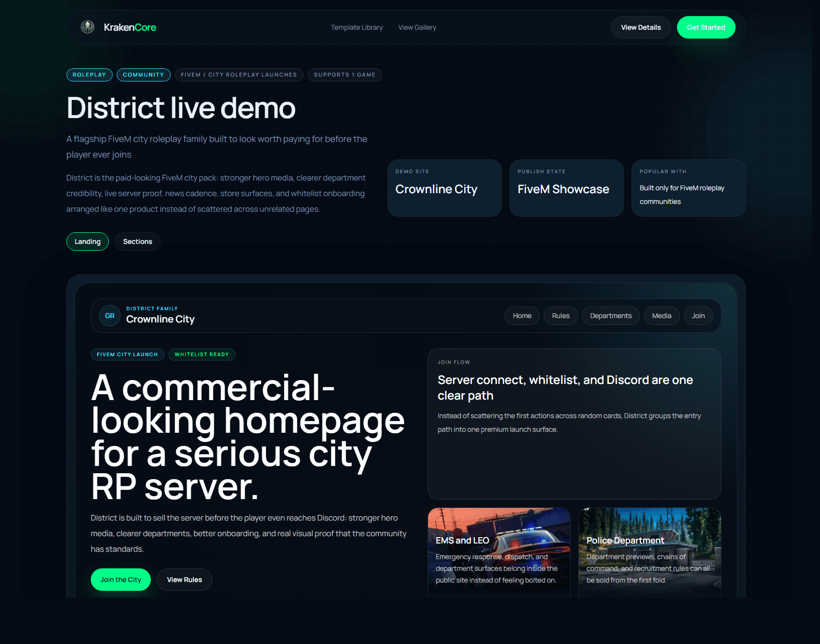Click the DISTRICT FAMILY label
This screenshot has width=820, height=644.
152,308
